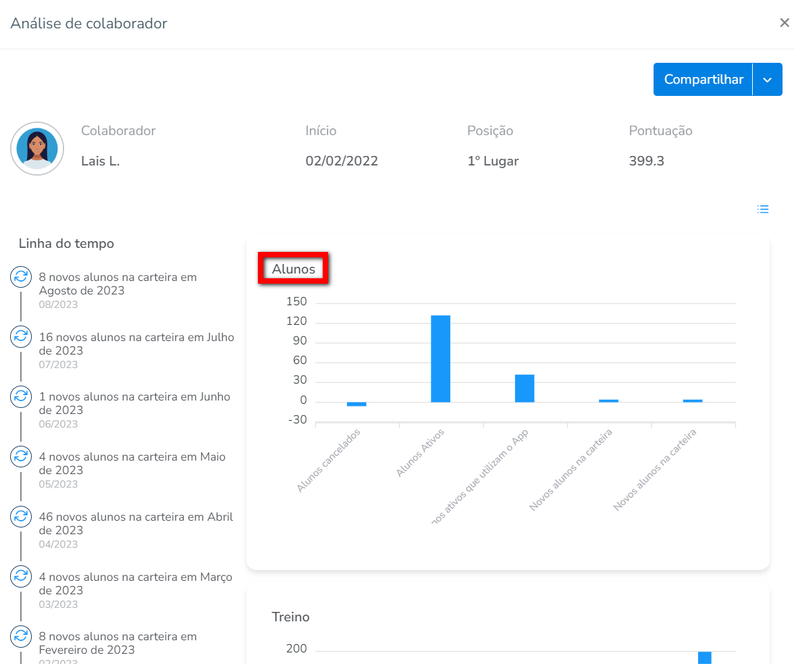Click the sync icon for Junho de 2023

coord(21,396)
